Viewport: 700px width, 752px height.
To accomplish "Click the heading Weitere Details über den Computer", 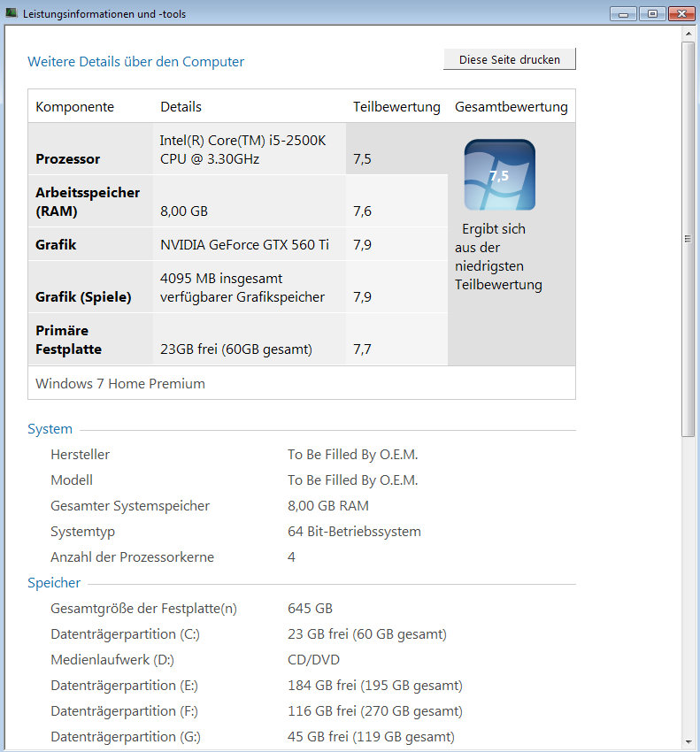I will point(135,62).
